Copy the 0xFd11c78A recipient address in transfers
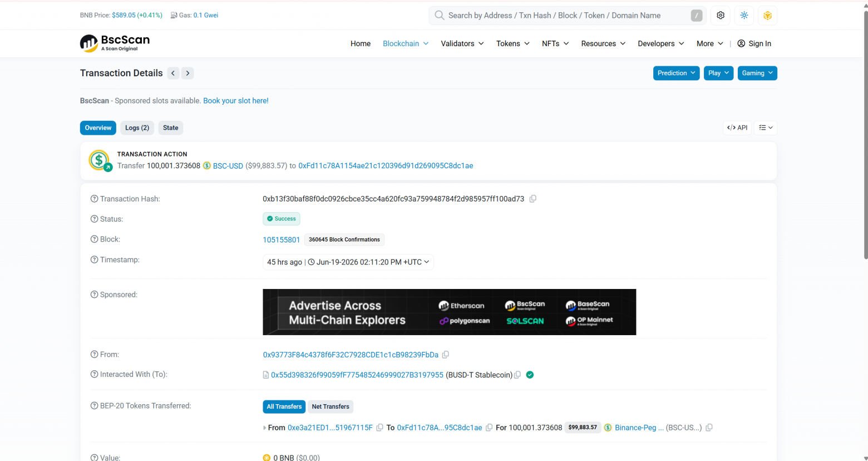Image resolution: width=868 pixels, height=461 pixels. (489, 428)
